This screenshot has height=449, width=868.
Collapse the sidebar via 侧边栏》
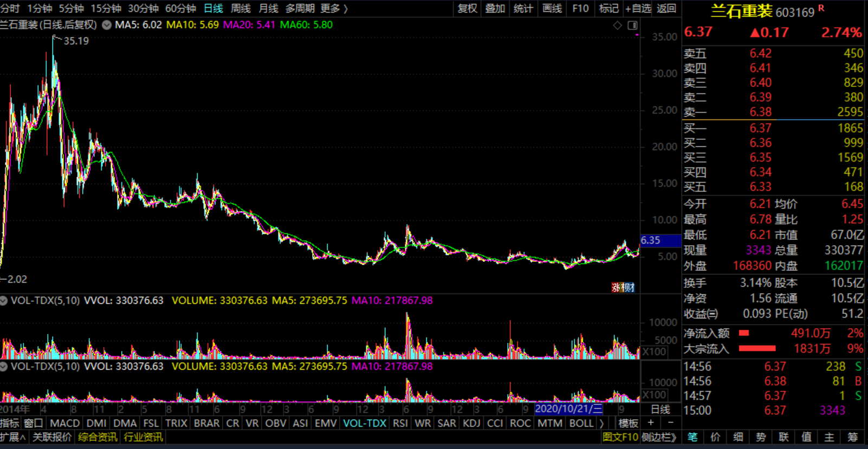[x=659, y=437]
